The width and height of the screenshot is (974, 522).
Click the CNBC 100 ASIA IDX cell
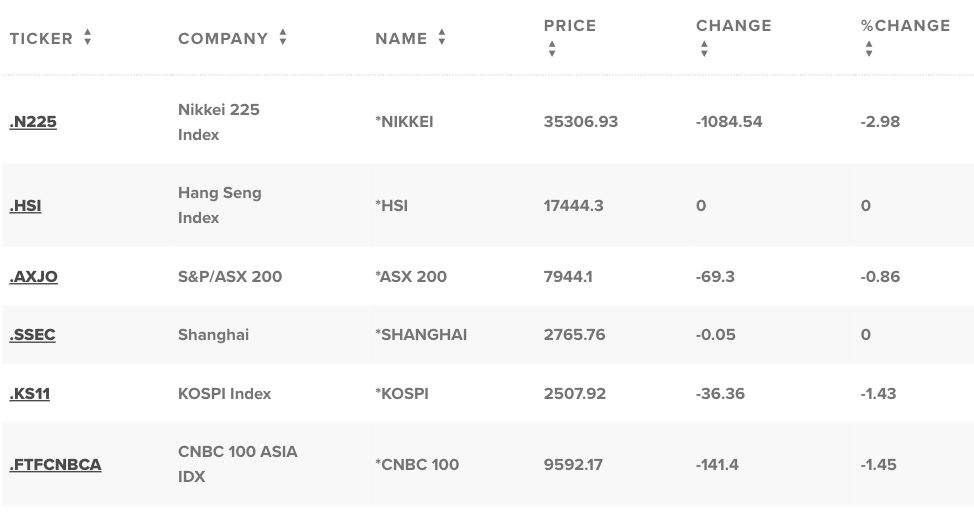point(237,464)
